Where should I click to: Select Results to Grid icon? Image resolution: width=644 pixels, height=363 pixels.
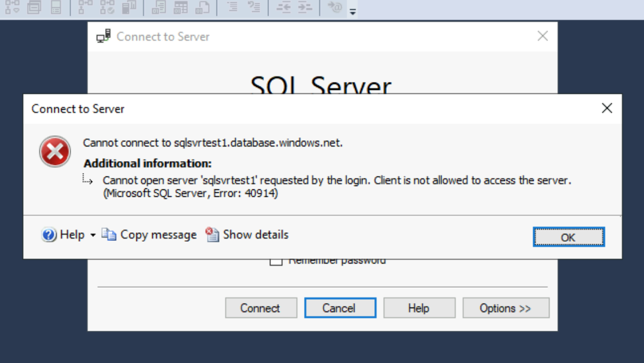click(180, 7)
